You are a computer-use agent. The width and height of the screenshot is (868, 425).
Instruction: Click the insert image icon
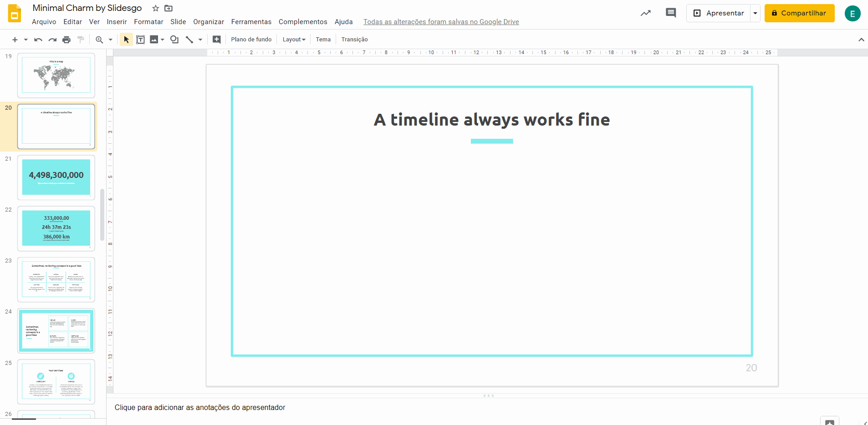154,40
